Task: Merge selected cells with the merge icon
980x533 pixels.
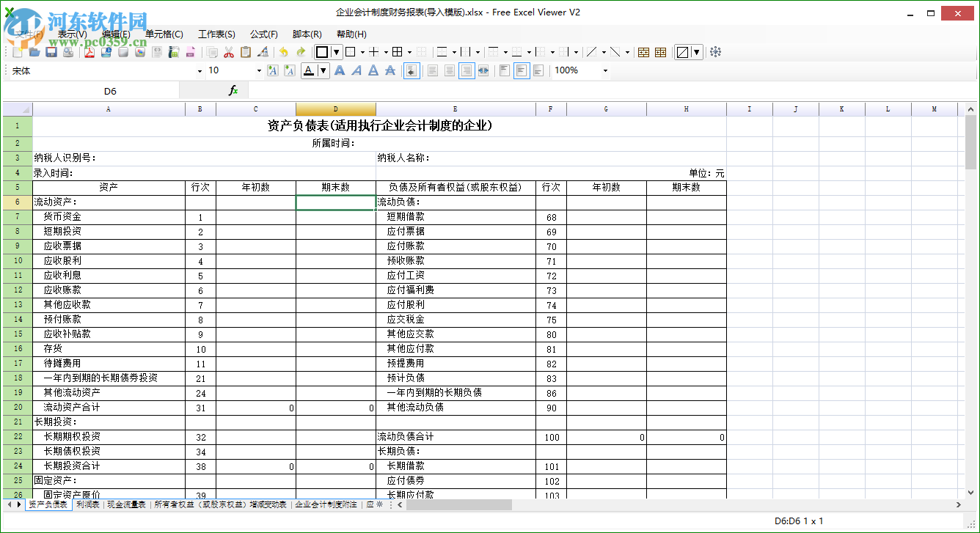Action: pyautogui.click(x=643, y=51)
